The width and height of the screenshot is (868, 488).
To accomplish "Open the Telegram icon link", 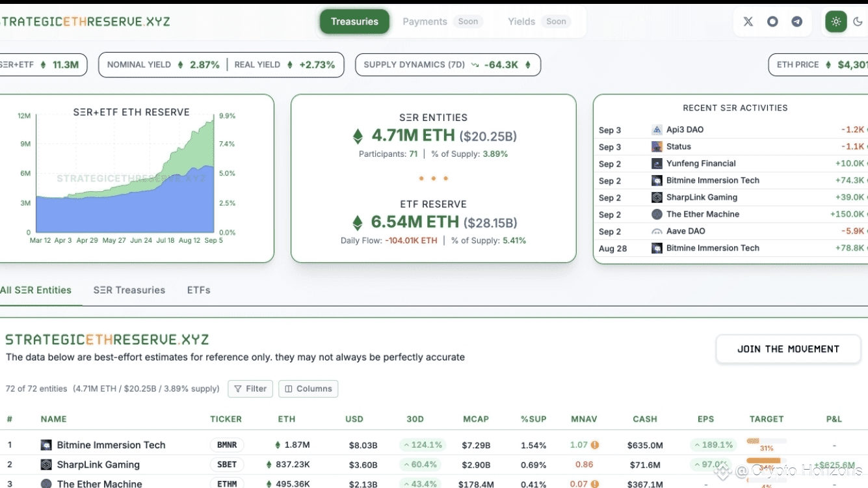I will [796, 21].
